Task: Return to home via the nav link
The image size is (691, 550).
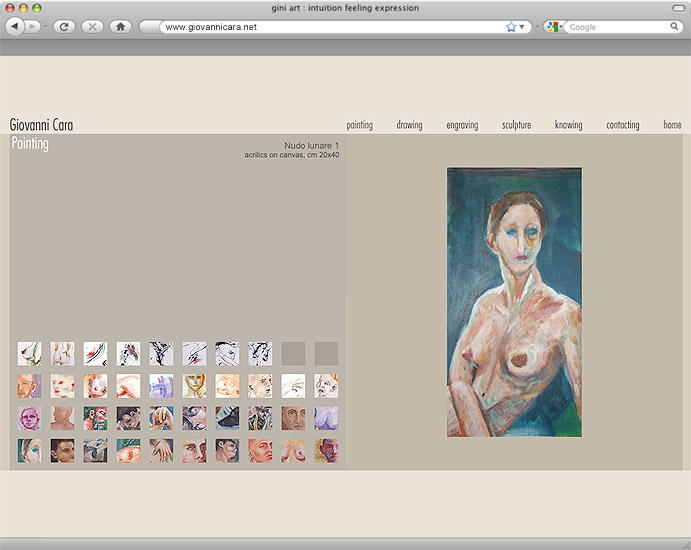Action: click(x=672, y=125)
